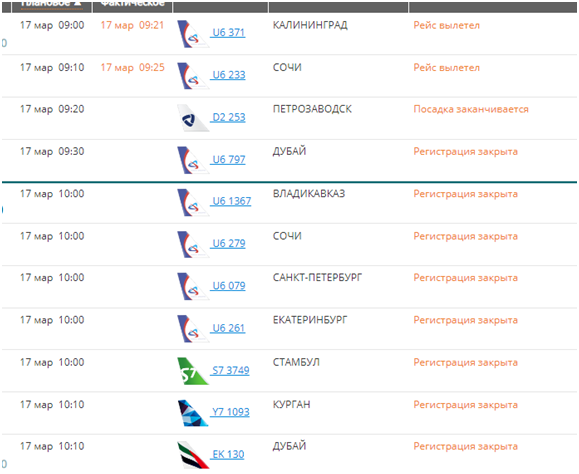Click NordStar tail logo beside Y7 1093
Image resolution: width=579 pixels, height=474 pixels.
[193, 413]
